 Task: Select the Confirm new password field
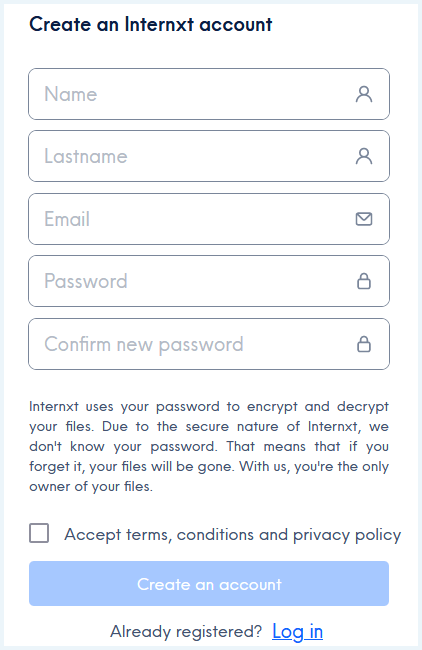tap(209, 344)
